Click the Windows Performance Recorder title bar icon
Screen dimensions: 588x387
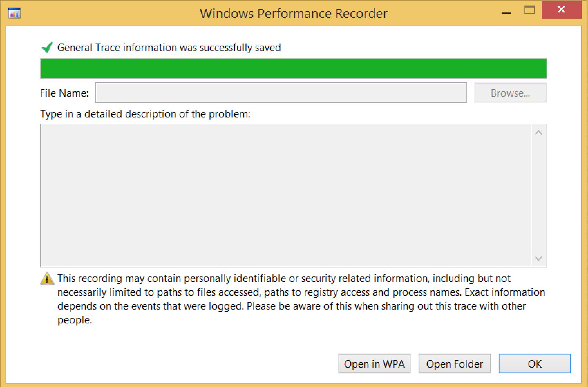[14, 13]
